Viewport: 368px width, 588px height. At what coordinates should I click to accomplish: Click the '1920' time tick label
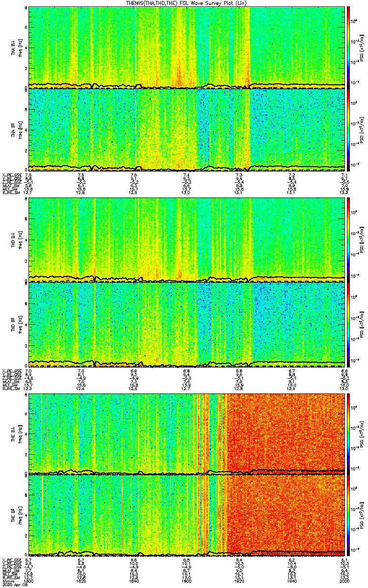[239, 581]
